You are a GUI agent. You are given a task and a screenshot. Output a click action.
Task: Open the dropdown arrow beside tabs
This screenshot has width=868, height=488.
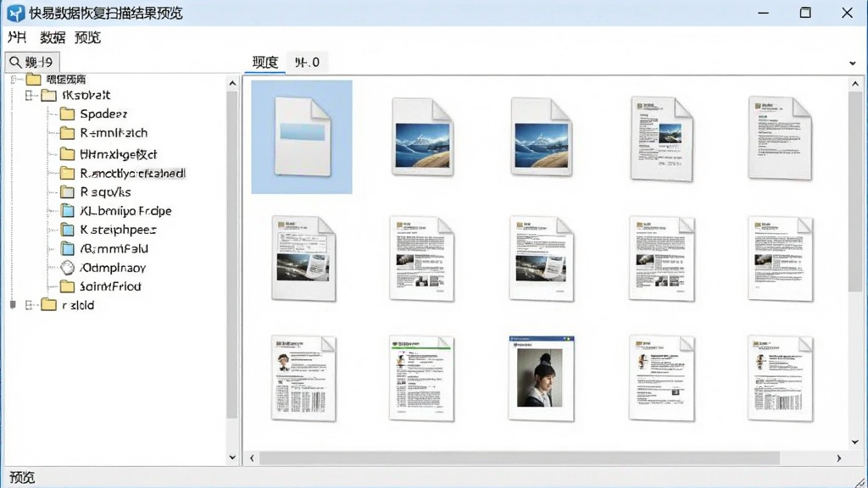pos(853,63)
